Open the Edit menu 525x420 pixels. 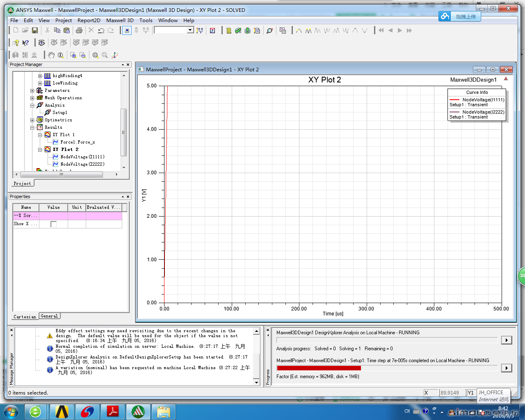(28, 20)
